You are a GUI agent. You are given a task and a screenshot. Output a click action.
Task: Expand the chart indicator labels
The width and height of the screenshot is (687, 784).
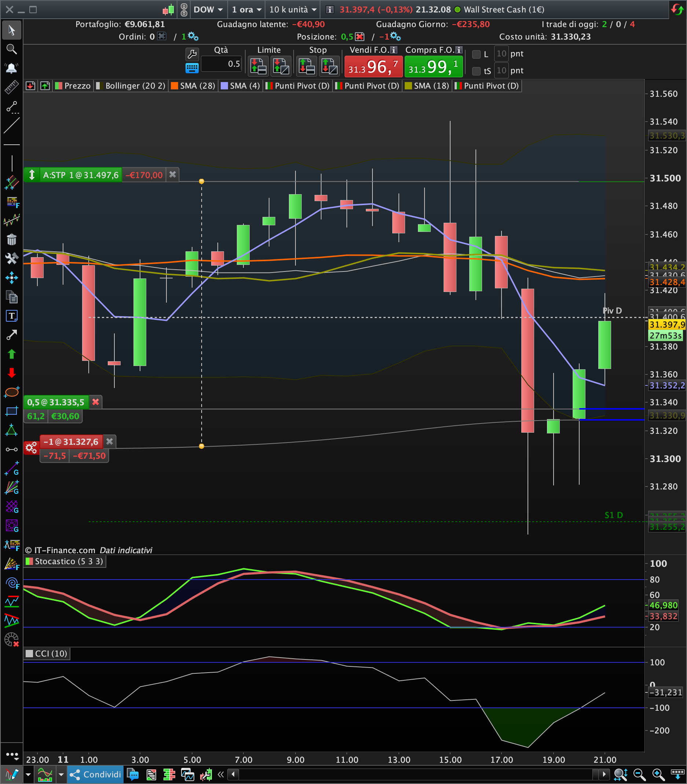(45, 86)
